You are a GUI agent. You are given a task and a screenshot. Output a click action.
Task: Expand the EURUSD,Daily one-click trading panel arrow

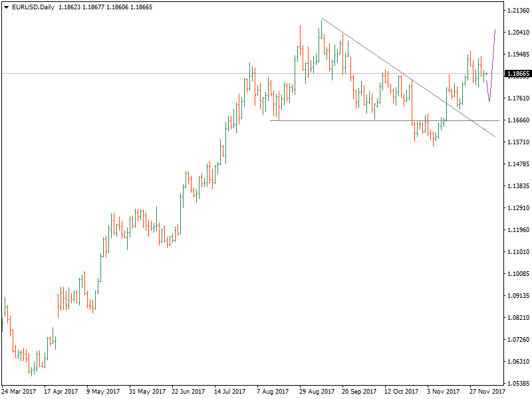[x=5, y=8]
